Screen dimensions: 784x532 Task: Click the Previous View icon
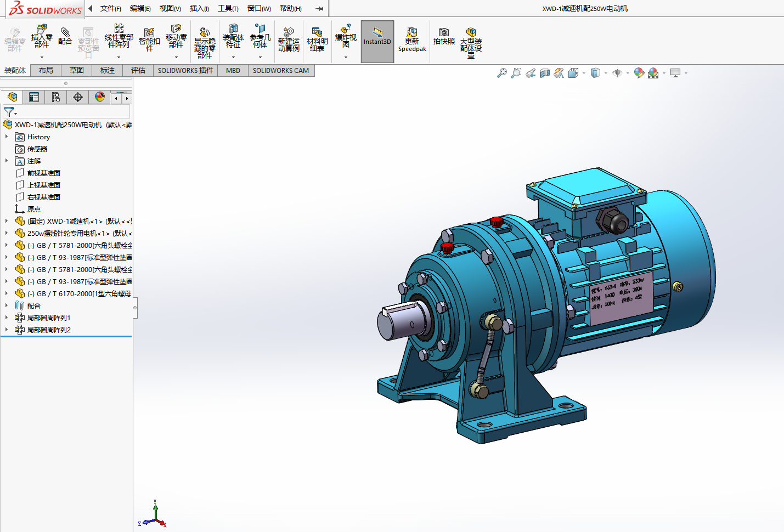pyautogui.click(x=531, y=73)
